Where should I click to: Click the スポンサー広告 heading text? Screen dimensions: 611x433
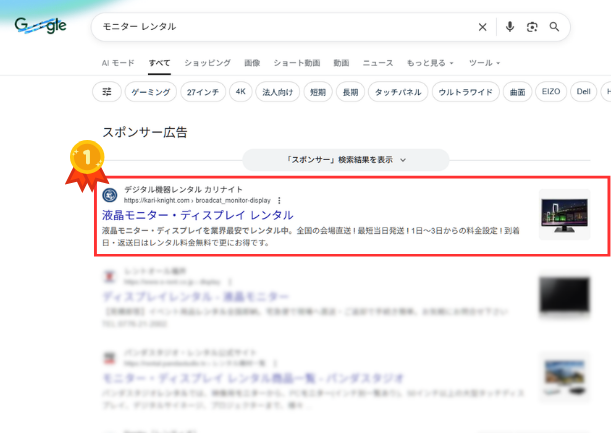pyautogui.click(x=145, y=132)
